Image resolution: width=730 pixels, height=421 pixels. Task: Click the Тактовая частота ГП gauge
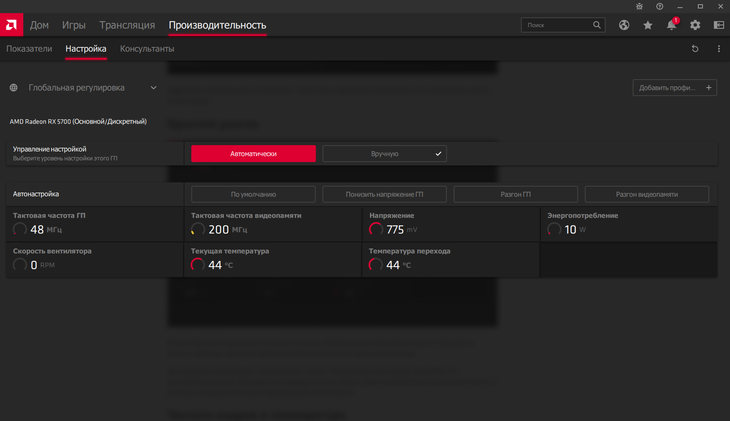click(x=20, y=229)
